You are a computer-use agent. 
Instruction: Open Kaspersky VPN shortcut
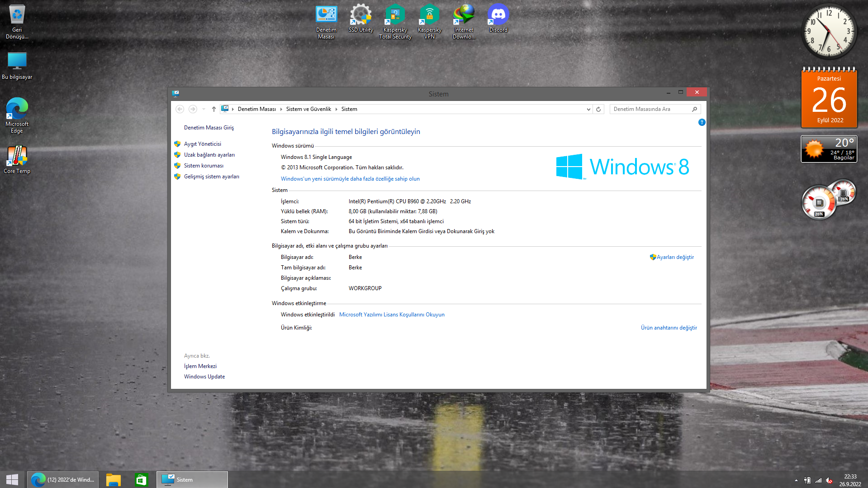pos(429,22)
